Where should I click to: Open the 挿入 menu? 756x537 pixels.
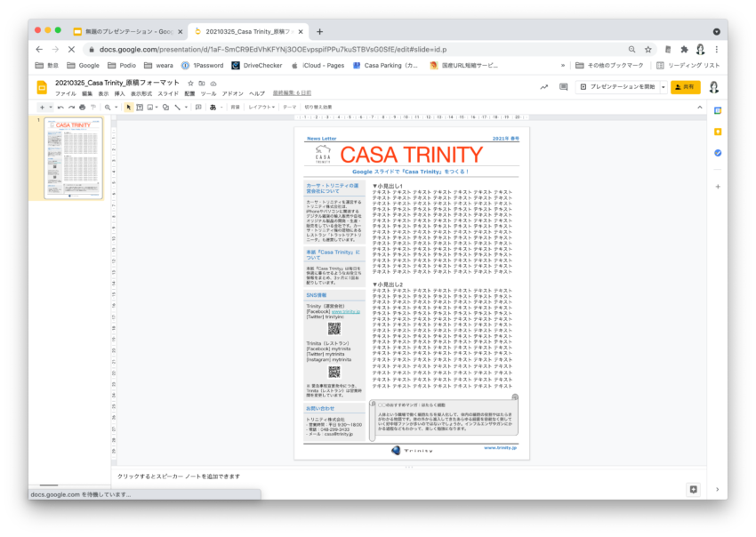tap(119, 93)
